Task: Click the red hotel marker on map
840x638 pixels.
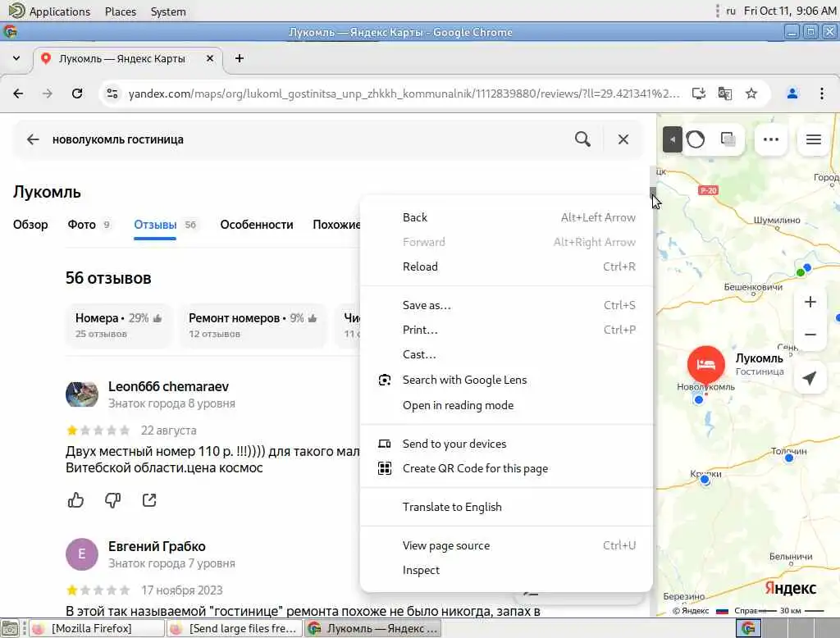Action: tap(706, 366)
